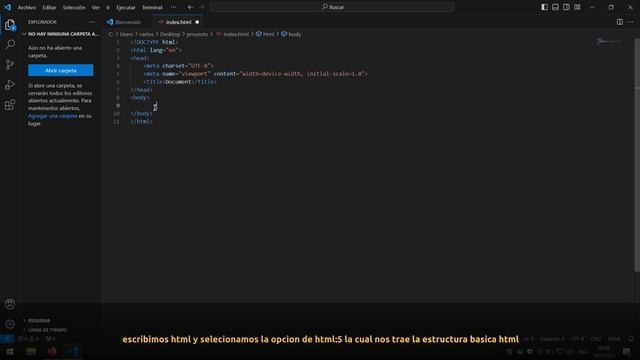Viewport: 640px width, 360px height.
Task: Open the Explorer view in activity bar
Action: 10,25
